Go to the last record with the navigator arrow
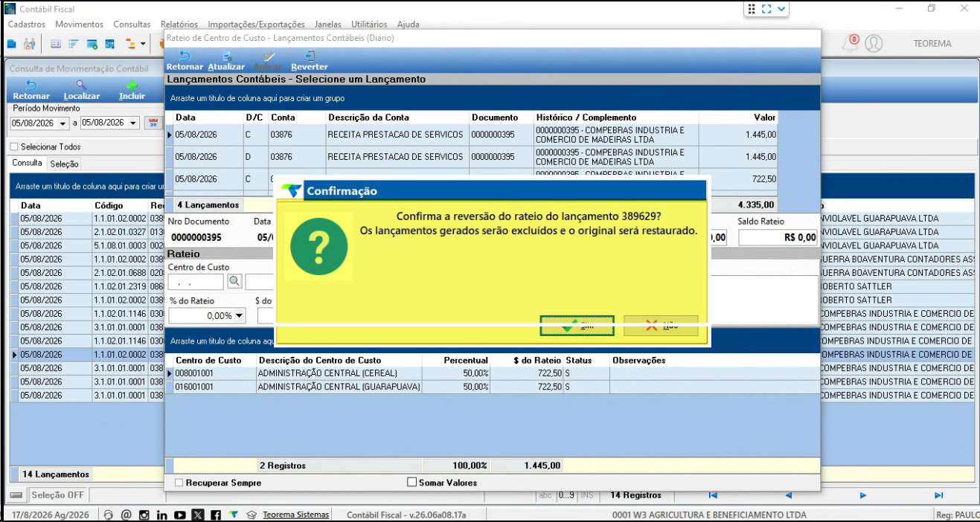 939,495
